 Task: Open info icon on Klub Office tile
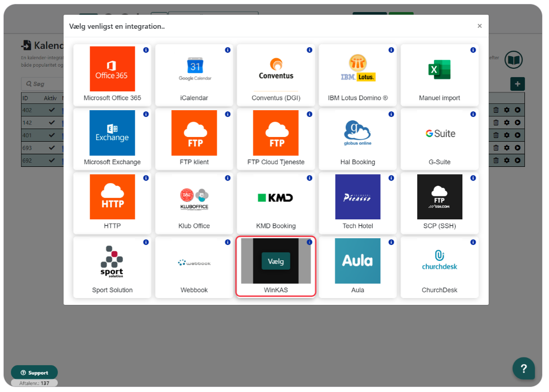(228, 178)
